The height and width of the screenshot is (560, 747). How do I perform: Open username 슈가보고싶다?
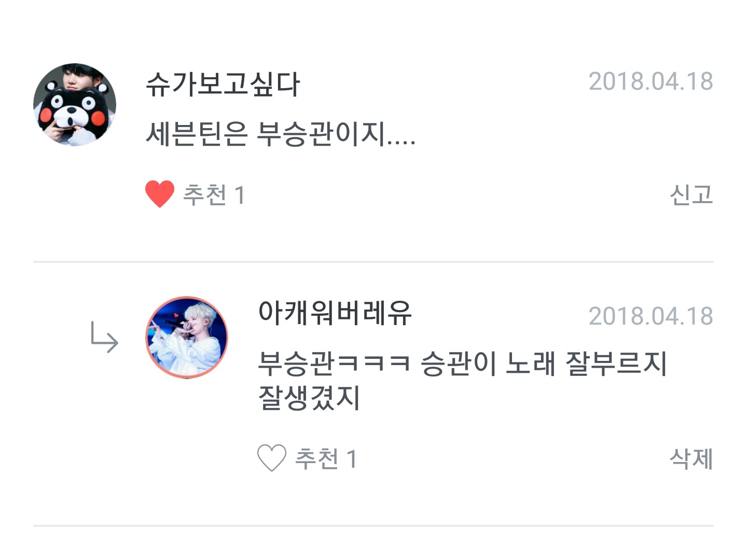[x=223, y=84]
